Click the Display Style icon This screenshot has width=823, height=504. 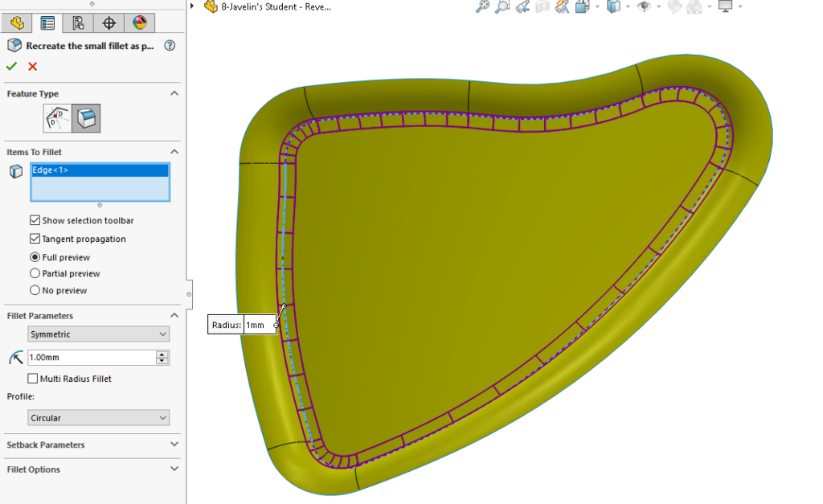click(x=613, y=6)
